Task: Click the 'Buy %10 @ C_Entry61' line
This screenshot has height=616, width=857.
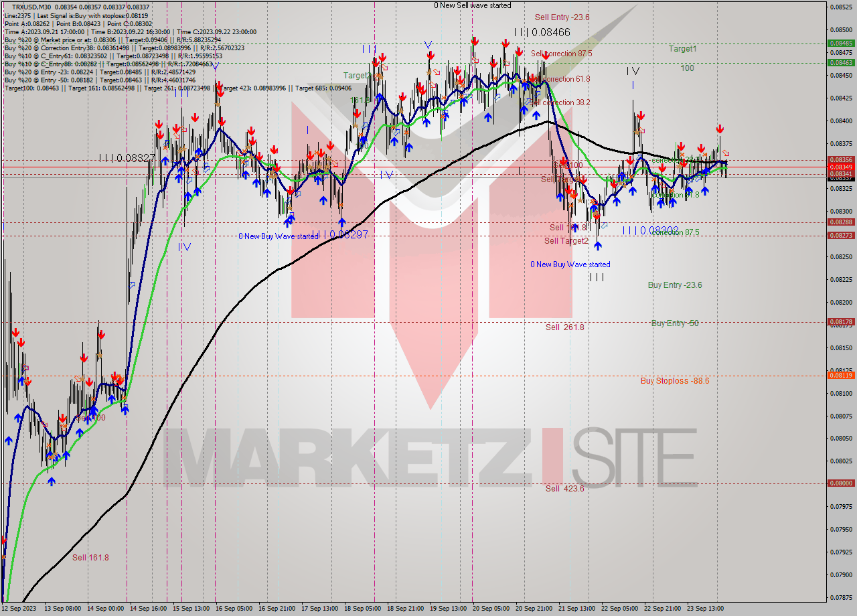Action: coord(113,56)
